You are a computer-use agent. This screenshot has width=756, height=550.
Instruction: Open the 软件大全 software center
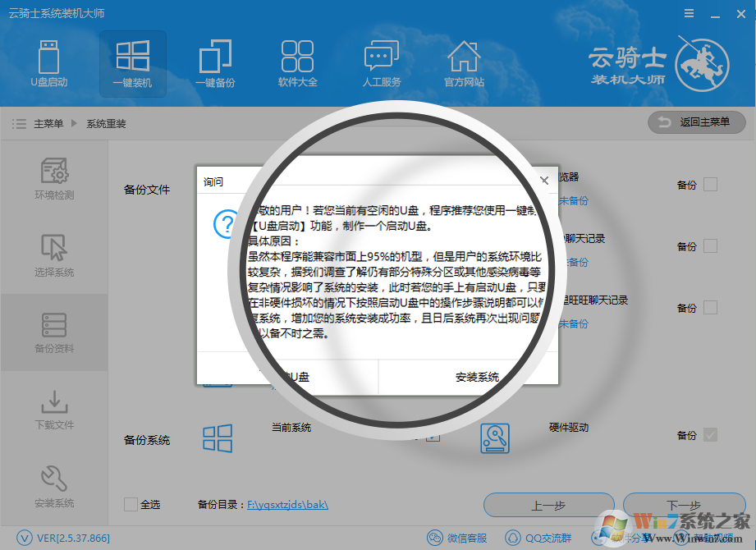point(297,64)
